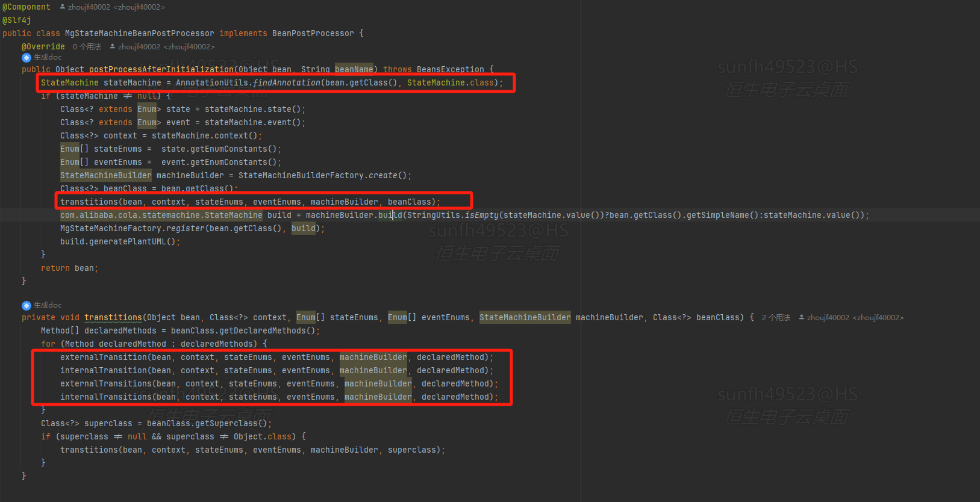
Task: Open the '0 个用法' usages hint
Action: 87,47
